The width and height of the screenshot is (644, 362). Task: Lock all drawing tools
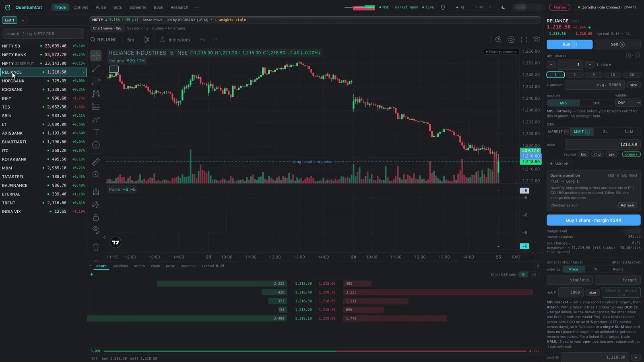[96, 217]
